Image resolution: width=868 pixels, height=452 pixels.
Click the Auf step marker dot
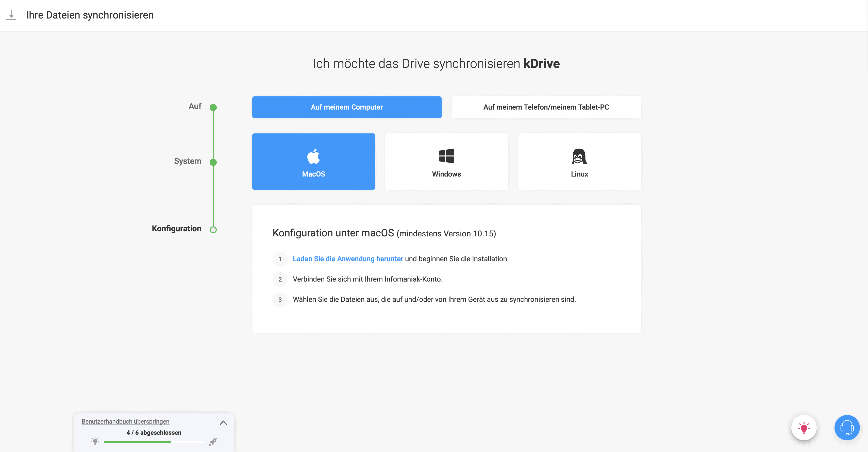pos(213,108)
